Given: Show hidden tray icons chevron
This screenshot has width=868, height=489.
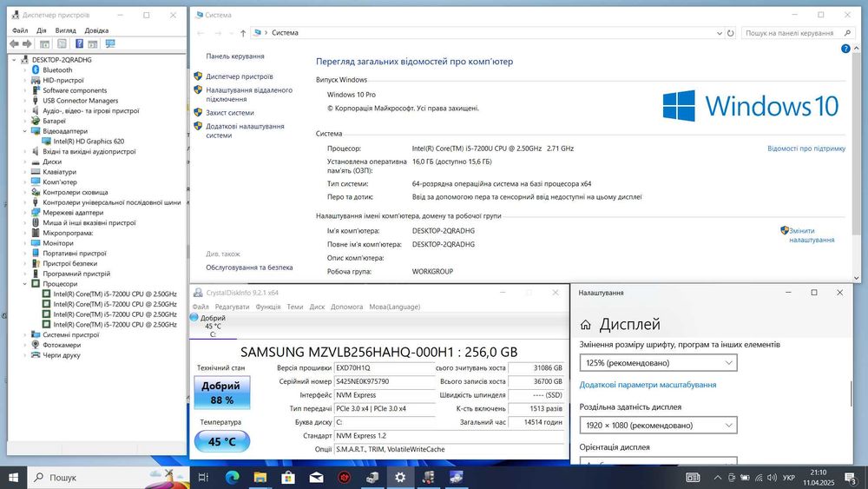Looking at the screenshot, I should pyautogui.click(x=718, y=478).
